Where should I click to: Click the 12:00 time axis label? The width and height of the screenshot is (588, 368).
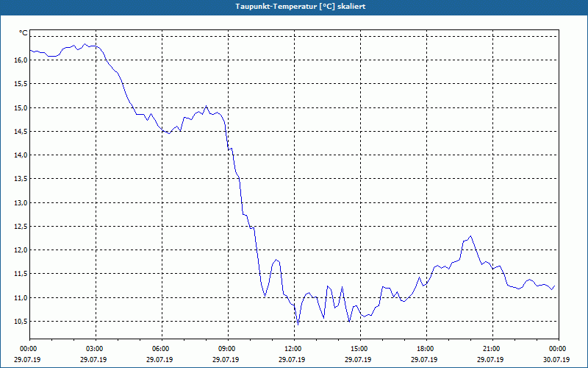[294, 349]
